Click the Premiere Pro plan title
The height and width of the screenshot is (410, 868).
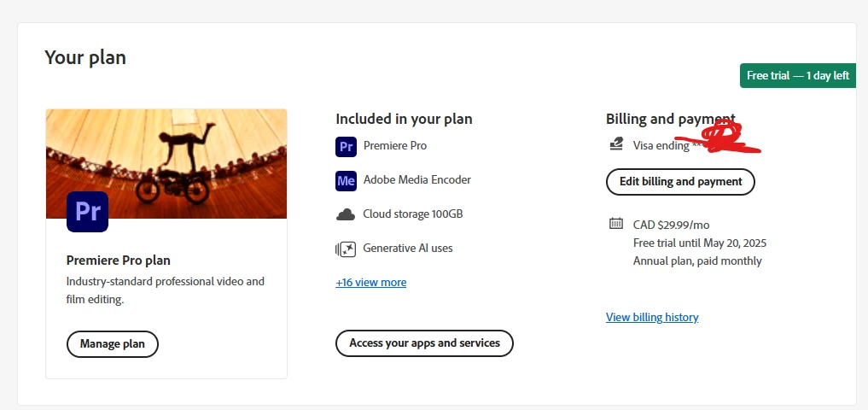(119, 260)
